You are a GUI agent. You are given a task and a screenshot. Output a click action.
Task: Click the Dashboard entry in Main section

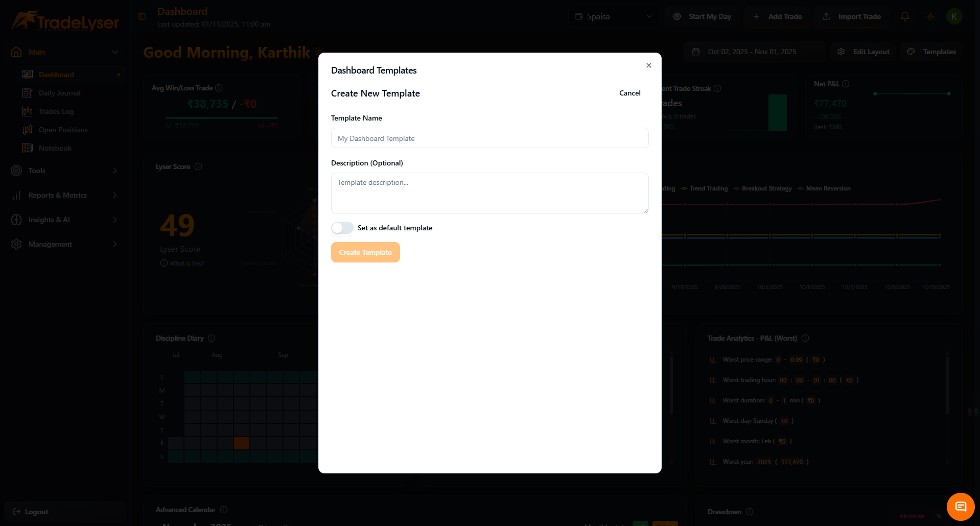coord(56,75)
